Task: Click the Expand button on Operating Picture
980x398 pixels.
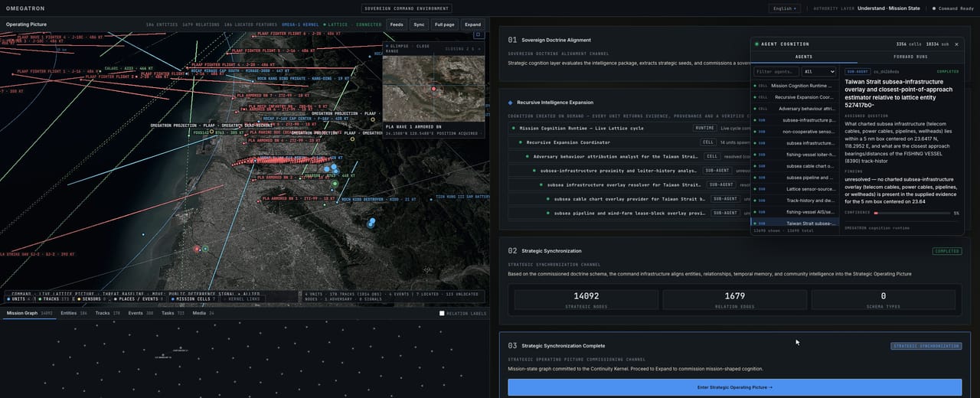Action: click(473, 24)
